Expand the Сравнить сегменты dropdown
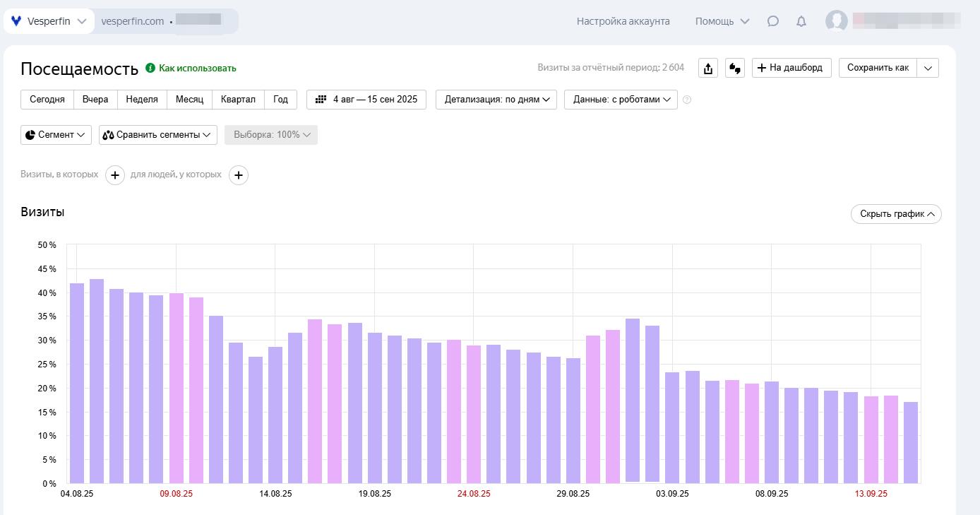 pyautogui.click(x=158, y=135)
